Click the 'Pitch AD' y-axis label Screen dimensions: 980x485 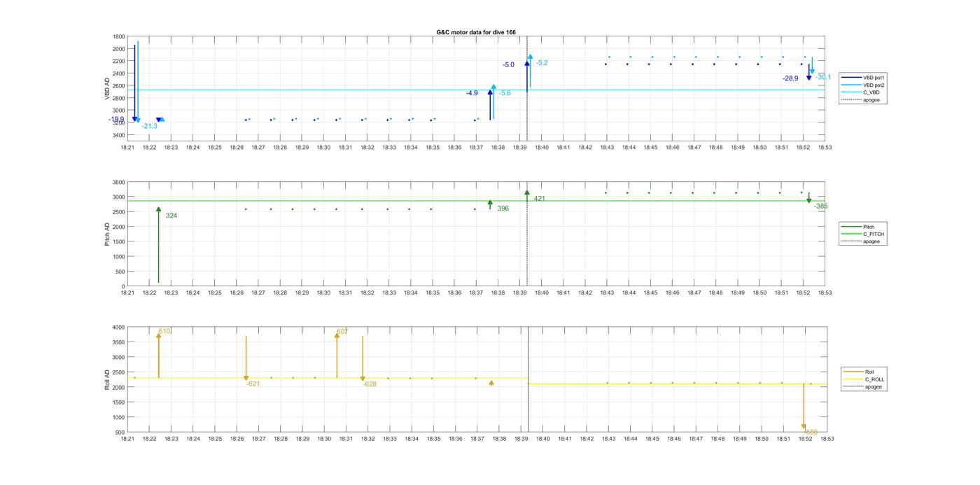(107, 234)
